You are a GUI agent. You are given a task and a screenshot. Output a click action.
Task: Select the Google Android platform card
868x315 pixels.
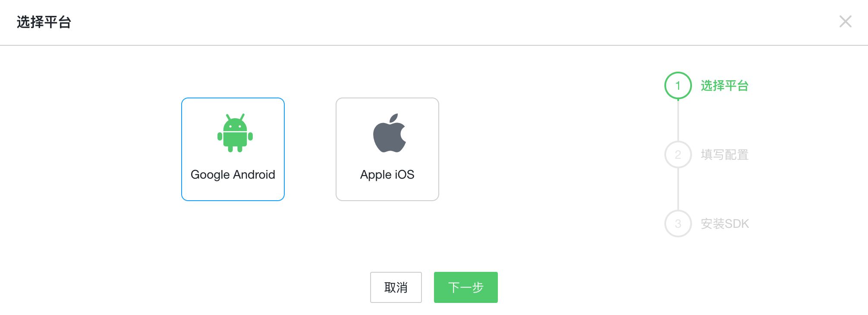tap(233, 149)
